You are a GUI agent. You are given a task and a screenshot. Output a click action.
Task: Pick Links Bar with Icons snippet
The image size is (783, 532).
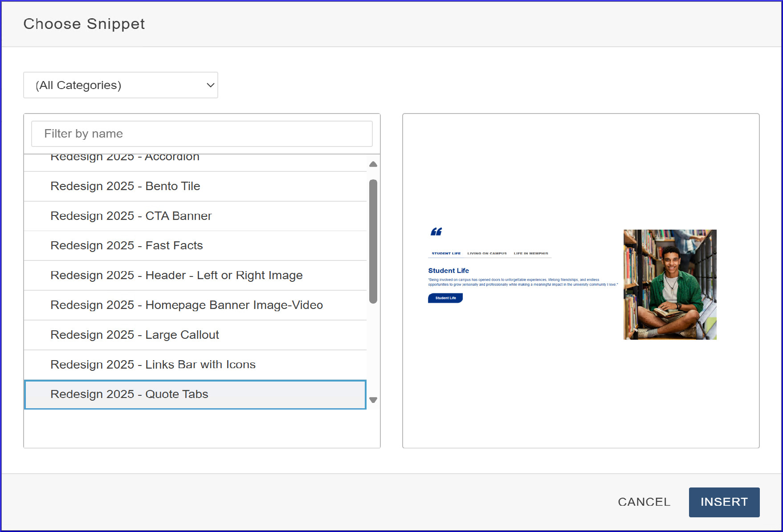[x=153, y=365]
